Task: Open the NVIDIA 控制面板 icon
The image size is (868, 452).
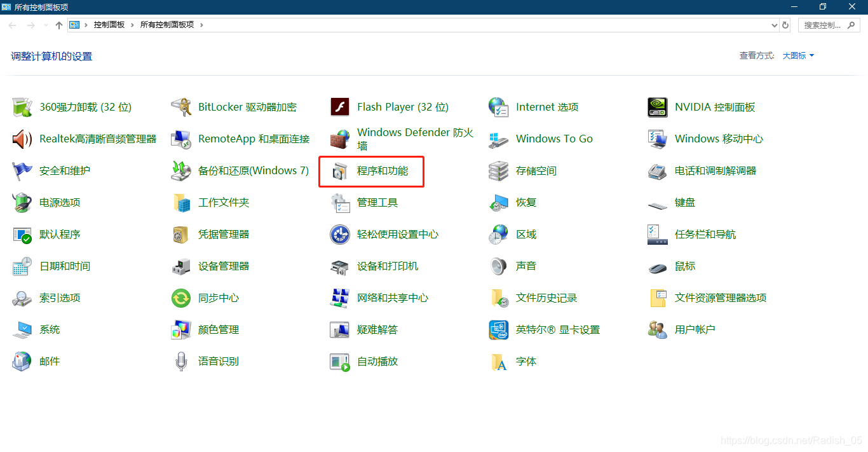Action: pyautogui.click(x=658, y=107)
